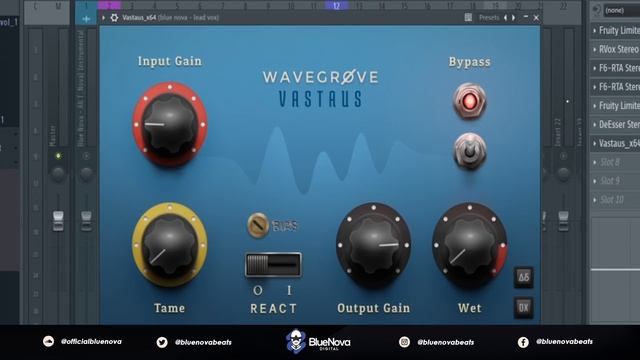Open the first F6-RTA Stereo slot
Viewport: 640px width, 360px height.
tap(616, 68)
